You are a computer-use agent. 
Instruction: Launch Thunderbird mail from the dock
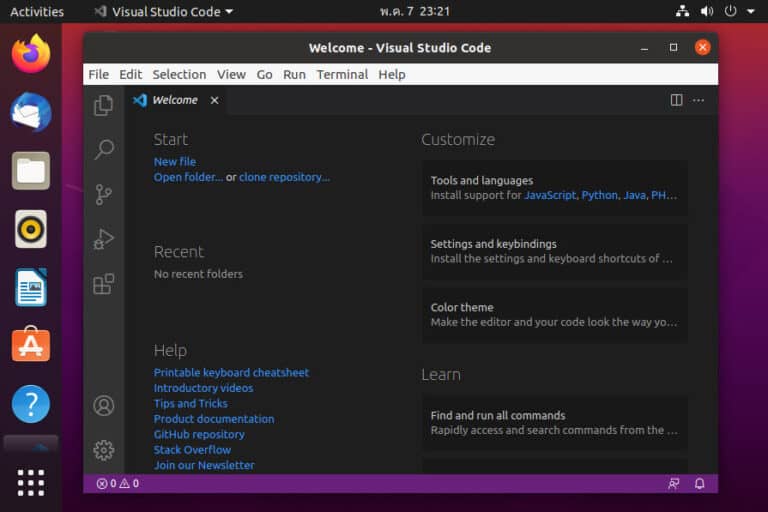click(31, 112)
